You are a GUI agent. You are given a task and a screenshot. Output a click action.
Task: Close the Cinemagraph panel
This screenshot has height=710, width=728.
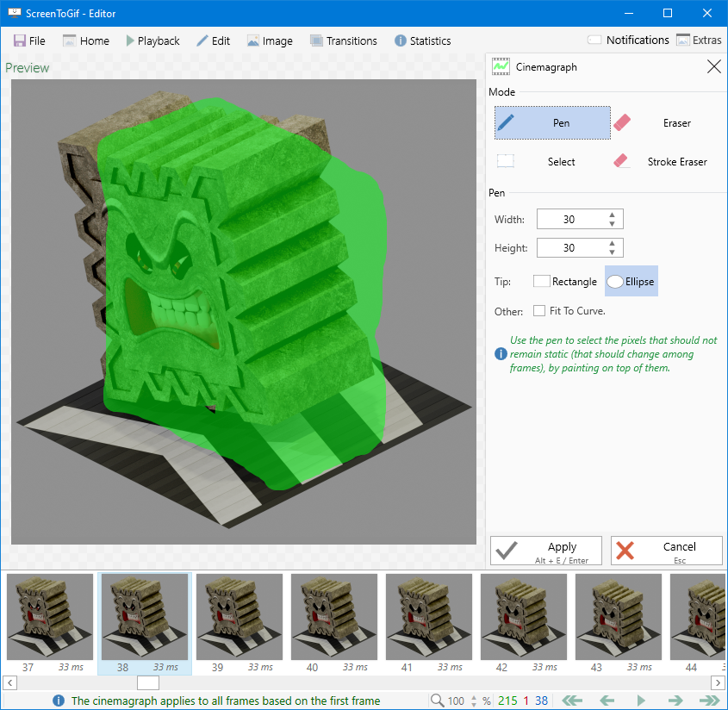713,67
